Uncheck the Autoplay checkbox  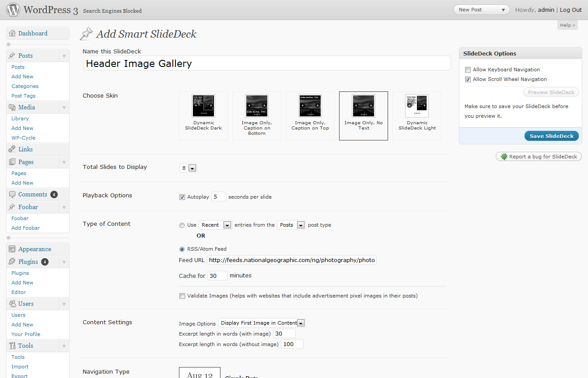182,197
